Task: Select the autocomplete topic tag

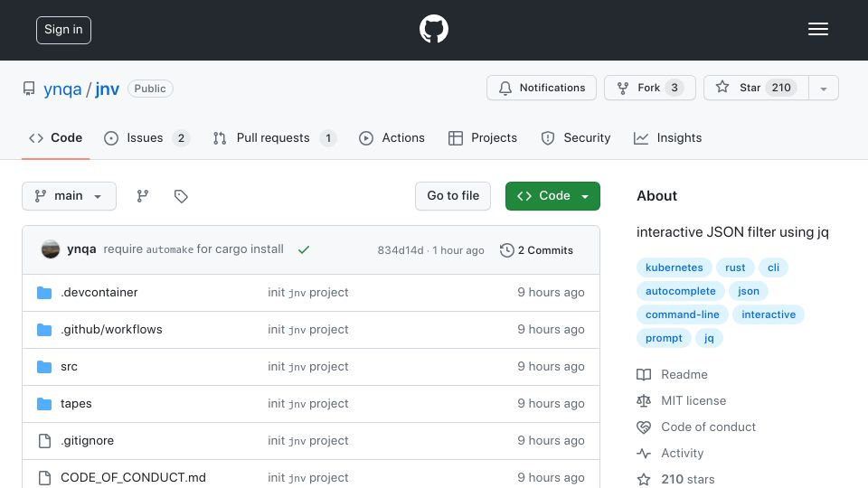Action: coord(680,291)
